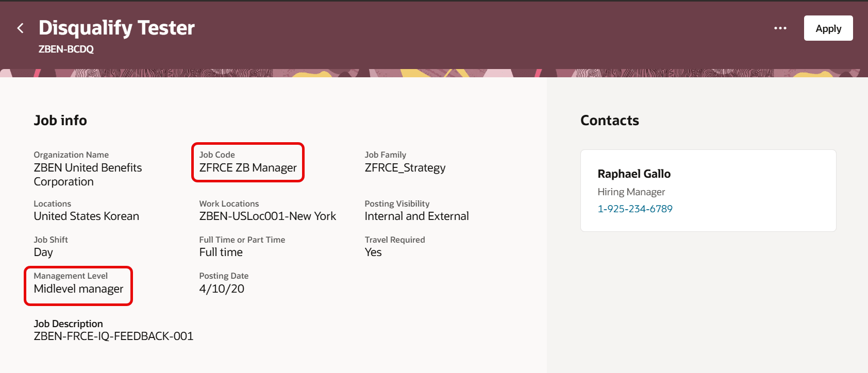
Task: Click the Organization Name field label
Action: (71, 155)
